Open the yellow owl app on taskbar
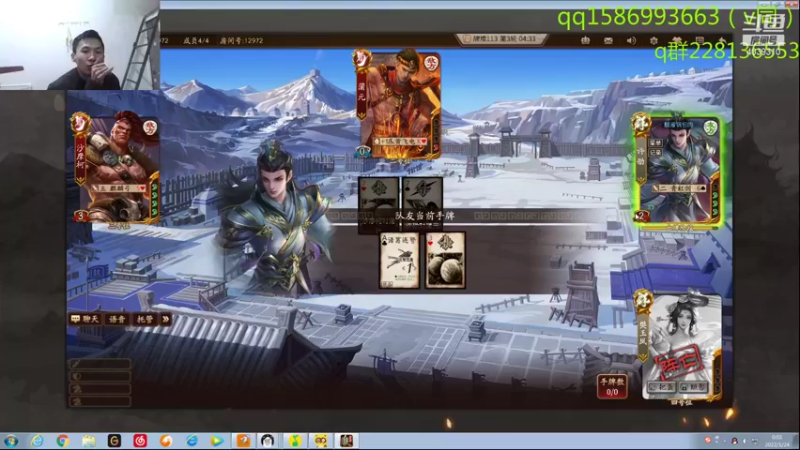 point(320,441)
